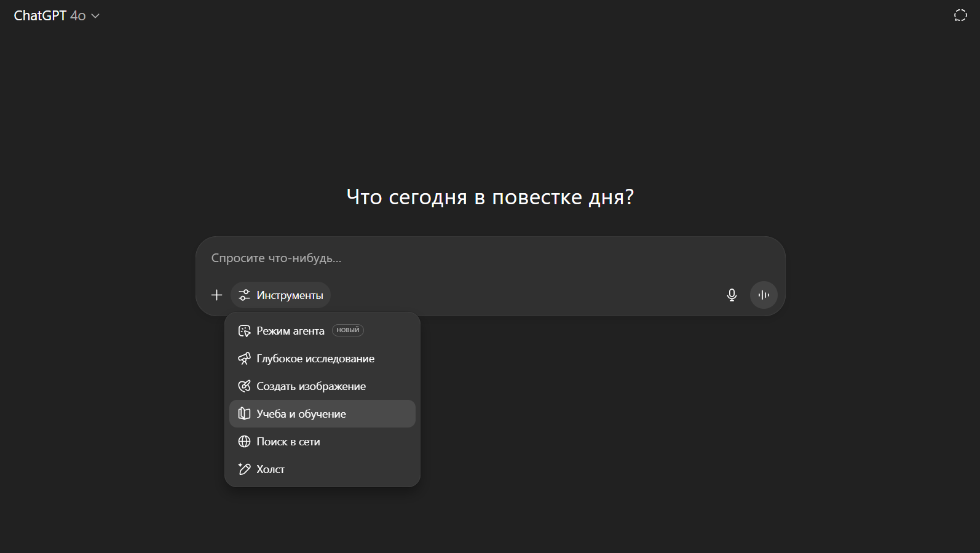Click the Что сегодня в повестке дня heading
The height and width of the screenshot is (553, 980).
[x=490, y=197]
